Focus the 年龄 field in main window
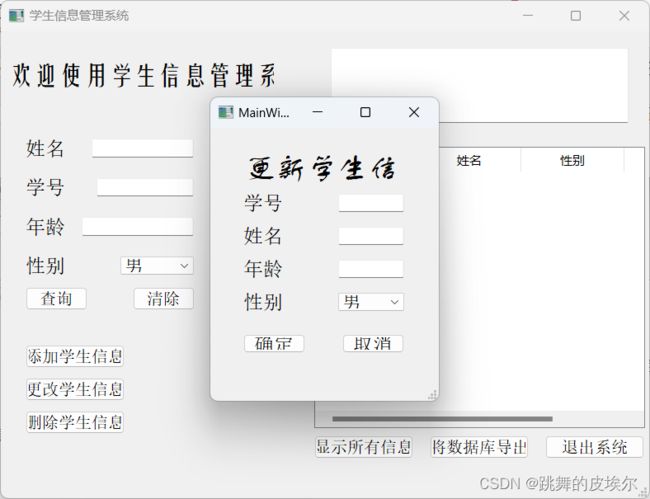650x499 pixels. (138, 227)
